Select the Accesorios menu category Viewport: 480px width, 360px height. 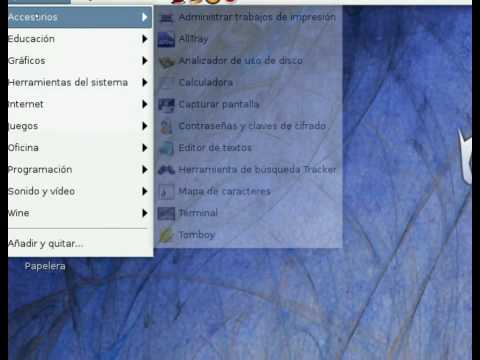pos(80,17)
